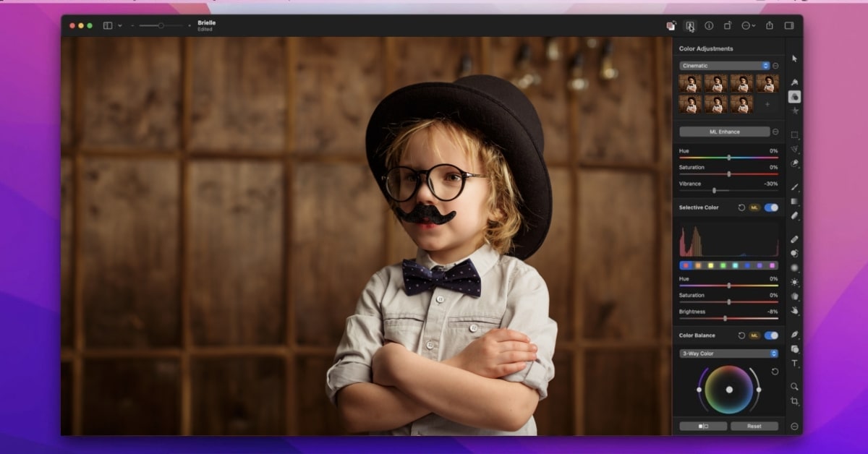The image size is (868, 454).
Task: Click the rotate canvas toolbar icon
Action: coord(728,25)
